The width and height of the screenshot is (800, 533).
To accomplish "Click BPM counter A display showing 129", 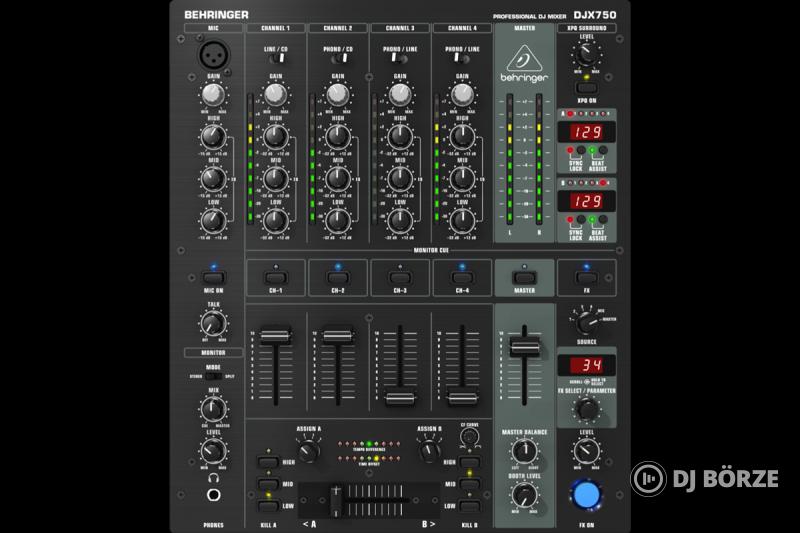I will (x=586, y=132).
